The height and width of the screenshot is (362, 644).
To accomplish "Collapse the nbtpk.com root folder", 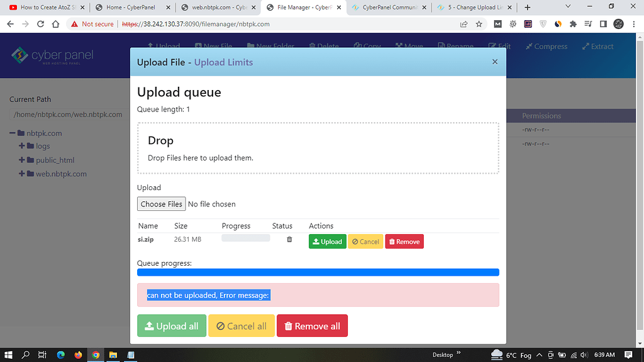I will tap(13, 133).
